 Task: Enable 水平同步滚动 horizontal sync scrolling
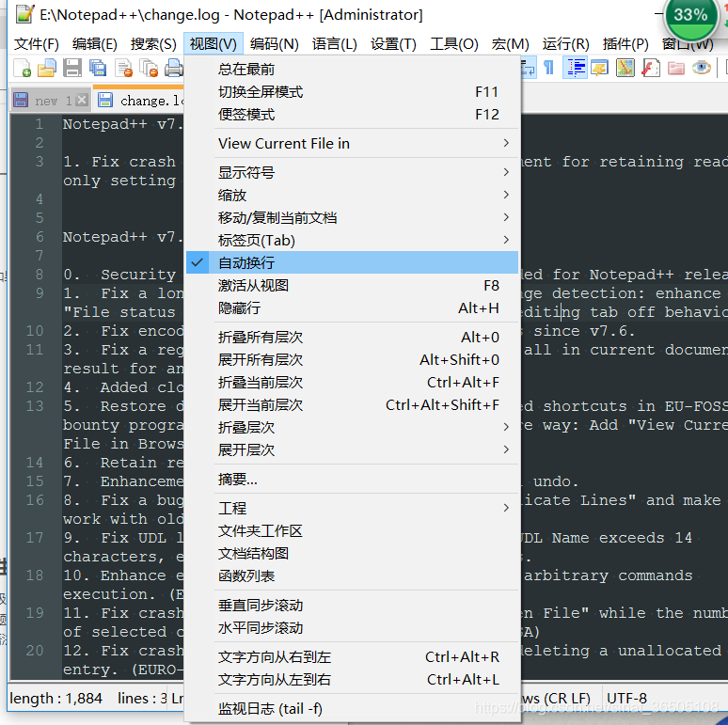click(352, 628)
